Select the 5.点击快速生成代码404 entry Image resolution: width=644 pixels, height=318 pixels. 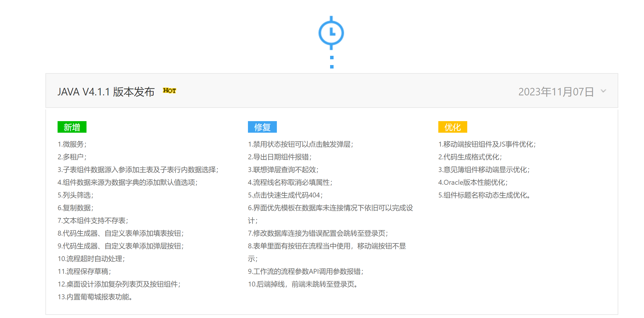(x=285, y=195)
